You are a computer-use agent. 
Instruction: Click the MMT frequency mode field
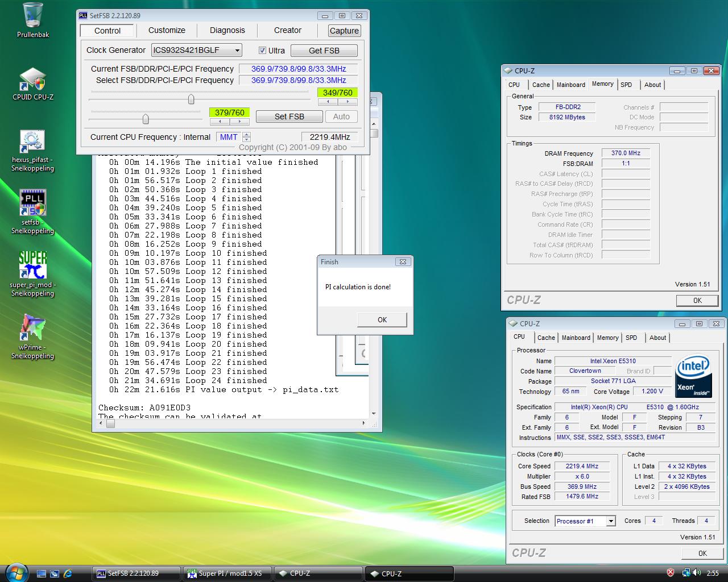229,137
